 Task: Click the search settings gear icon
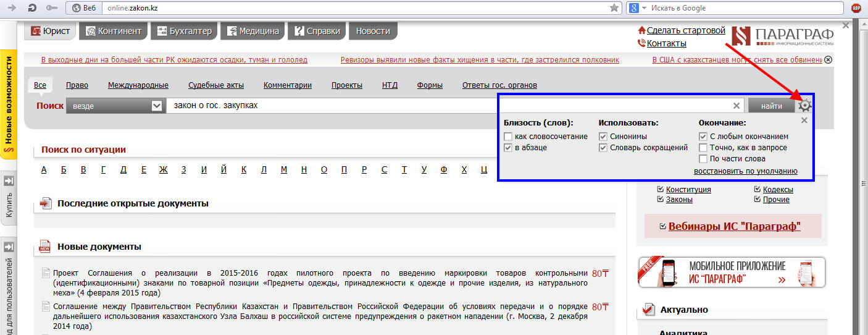pos(805,105)
